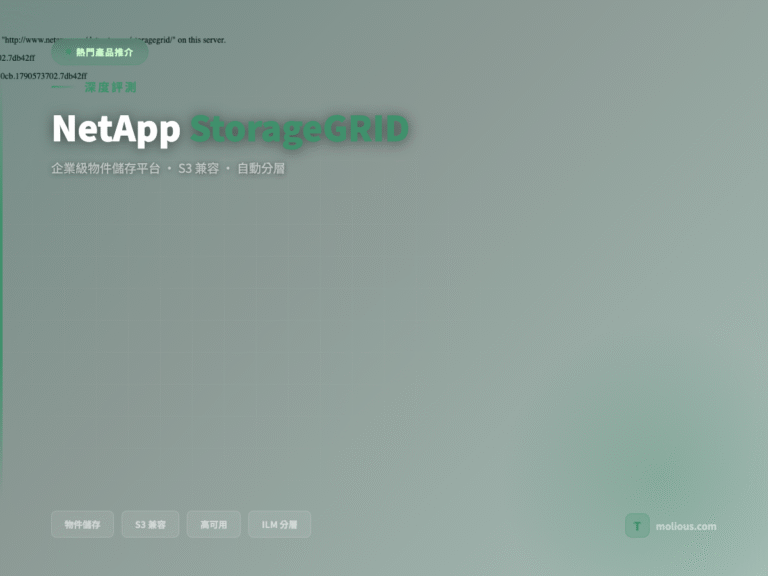Image resolution: width=768 pixels, height=576 pixels.
Task: Select the 高可用 tag
Action: [x=214, y=525]
